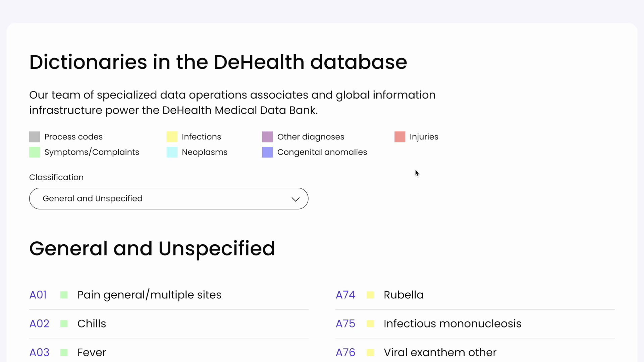Viewport: 644px width, 362px height.
Task: Click yellow marker beside Viral exanthem other
Action: (370, 353)
